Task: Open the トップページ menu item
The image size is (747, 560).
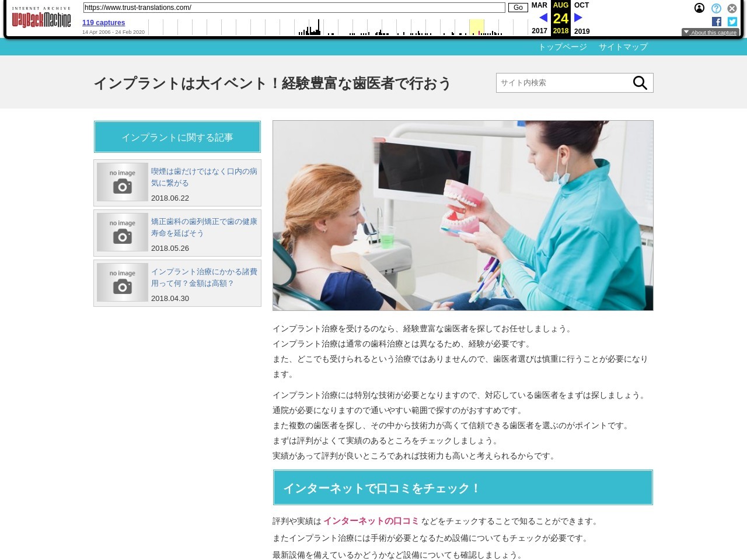Action: [563, 47]
